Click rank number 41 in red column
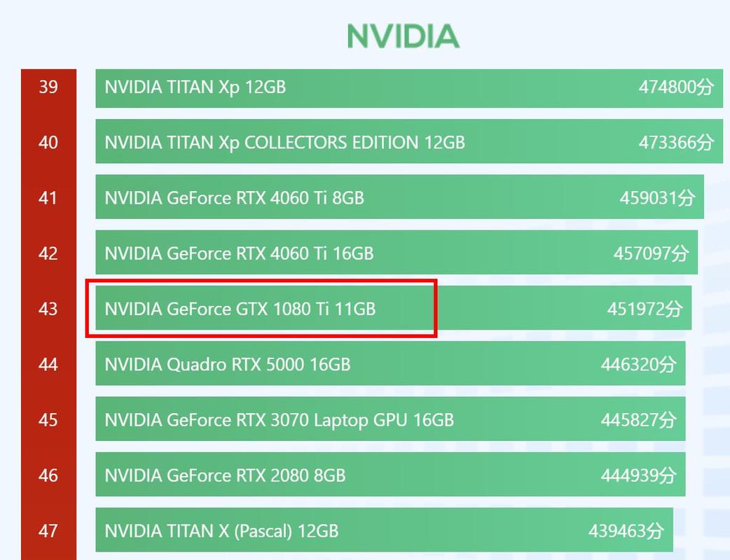730x560 pixels. point(48,197)
